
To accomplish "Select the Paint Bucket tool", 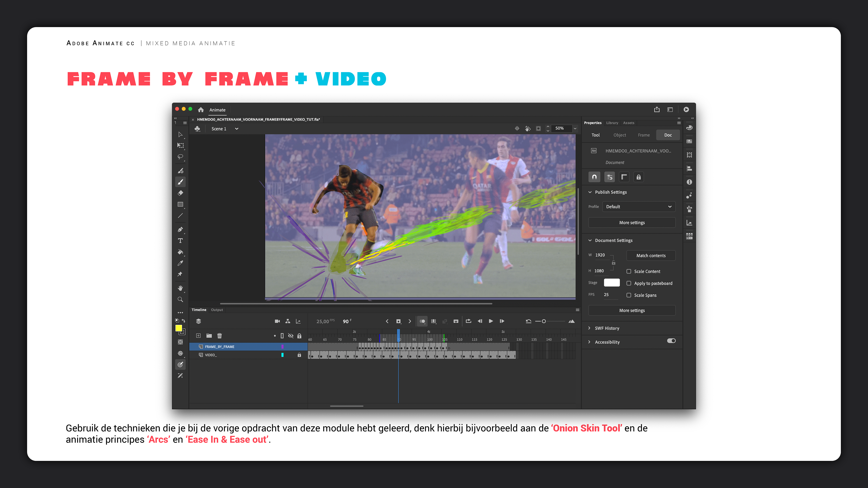I will click(x=180, y=252).
